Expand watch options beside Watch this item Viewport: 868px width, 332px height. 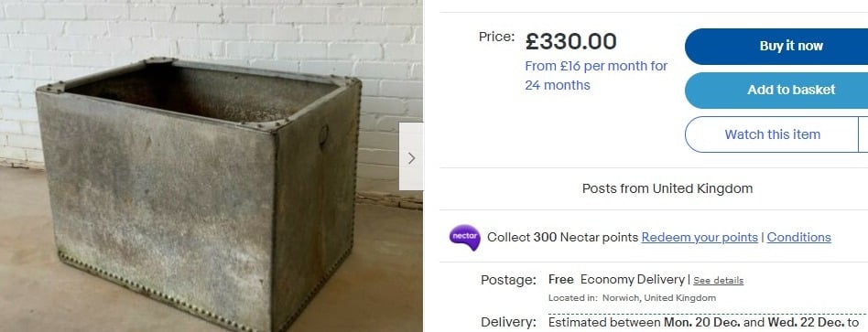point(863,134)
